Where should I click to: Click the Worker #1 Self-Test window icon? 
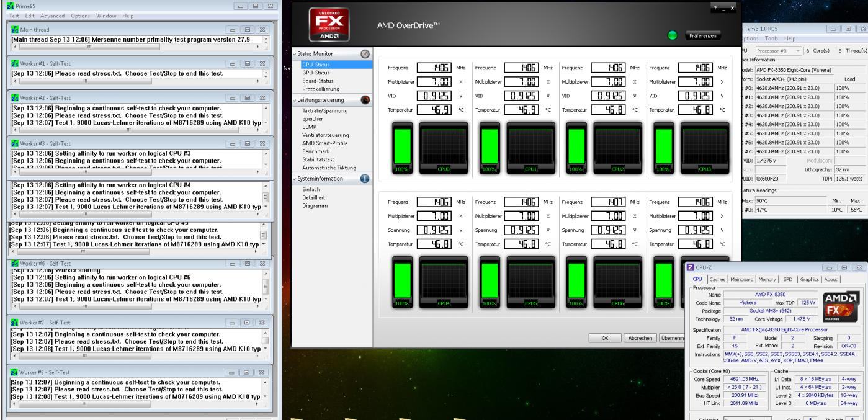[x=14, y=63]
